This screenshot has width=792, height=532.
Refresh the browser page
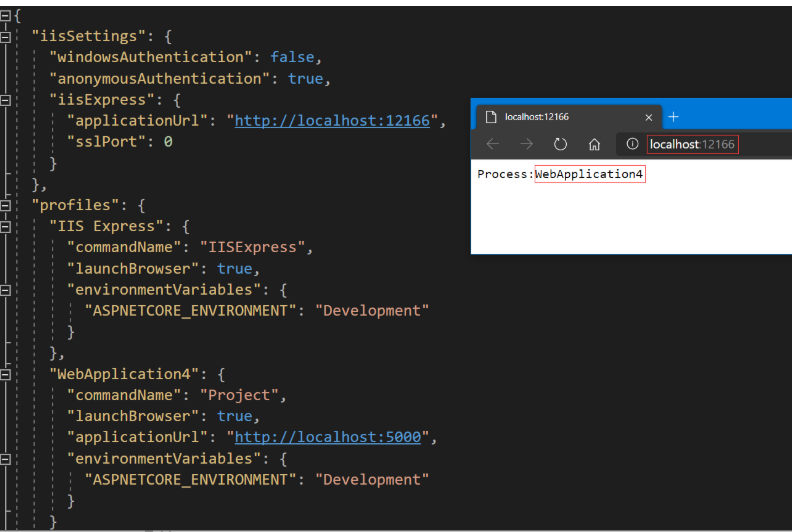click(x=560, y=144)
